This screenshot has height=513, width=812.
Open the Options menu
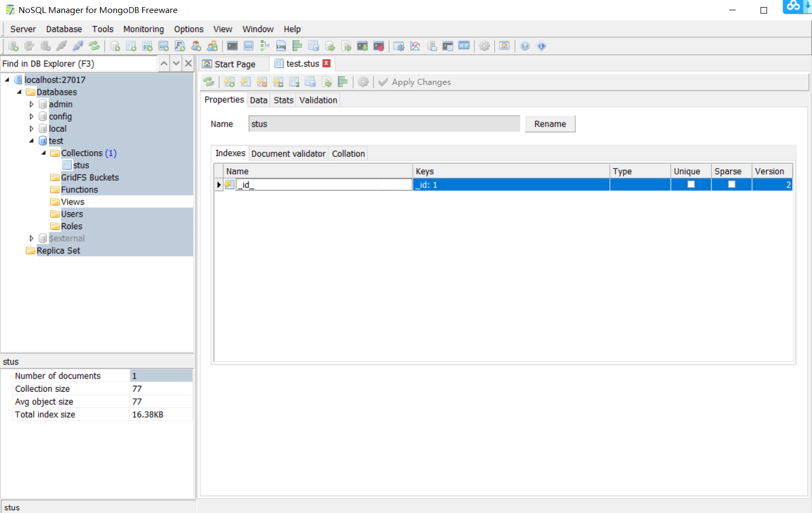click(x=189, y=29)
